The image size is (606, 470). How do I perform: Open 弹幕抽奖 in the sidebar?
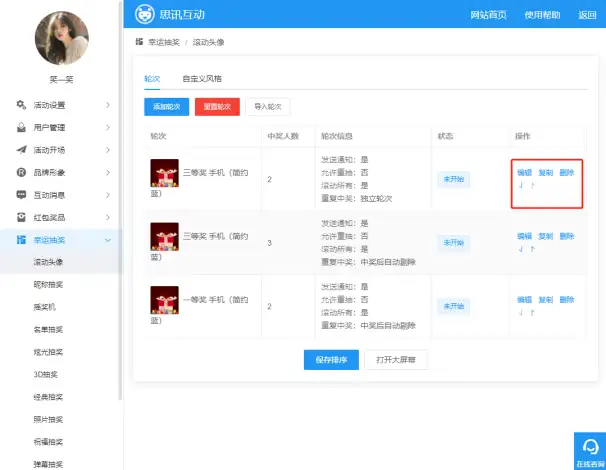(x=48, y=464)
